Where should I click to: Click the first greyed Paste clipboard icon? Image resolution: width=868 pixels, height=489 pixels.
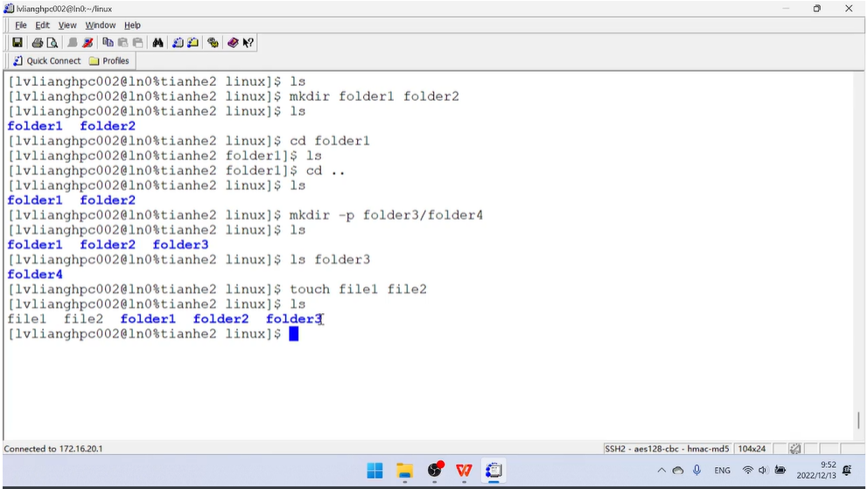(x=122, y=43)
